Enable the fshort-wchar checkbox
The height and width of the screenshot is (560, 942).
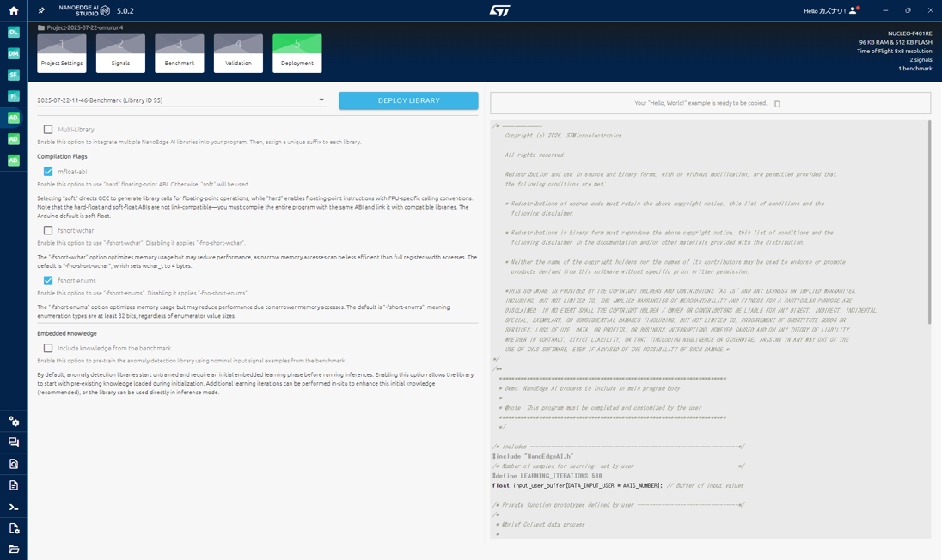(x=48, y=230)
